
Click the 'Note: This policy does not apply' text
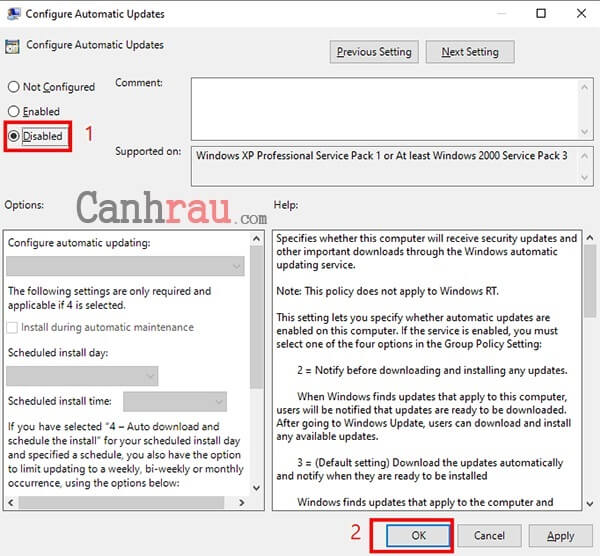tap(387, 291)
